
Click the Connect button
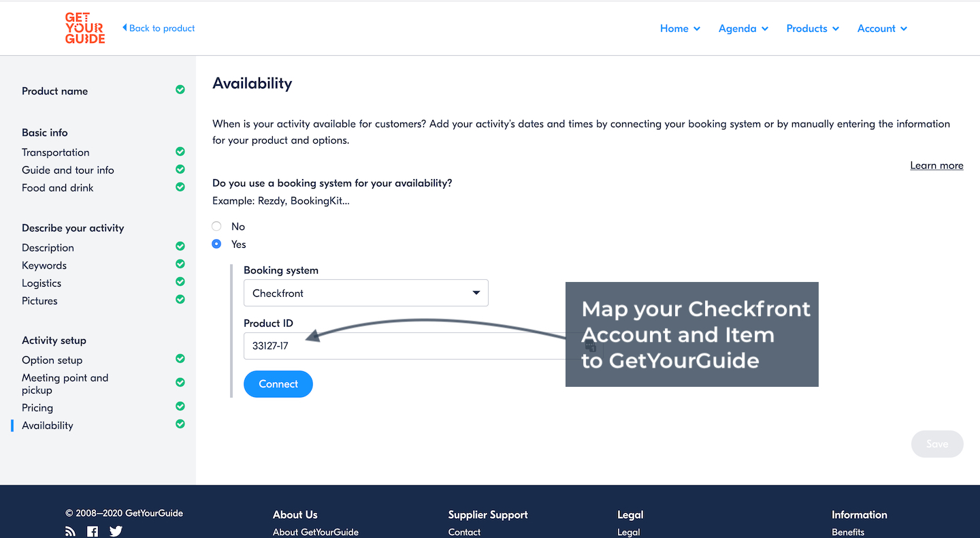pos(278,384)
